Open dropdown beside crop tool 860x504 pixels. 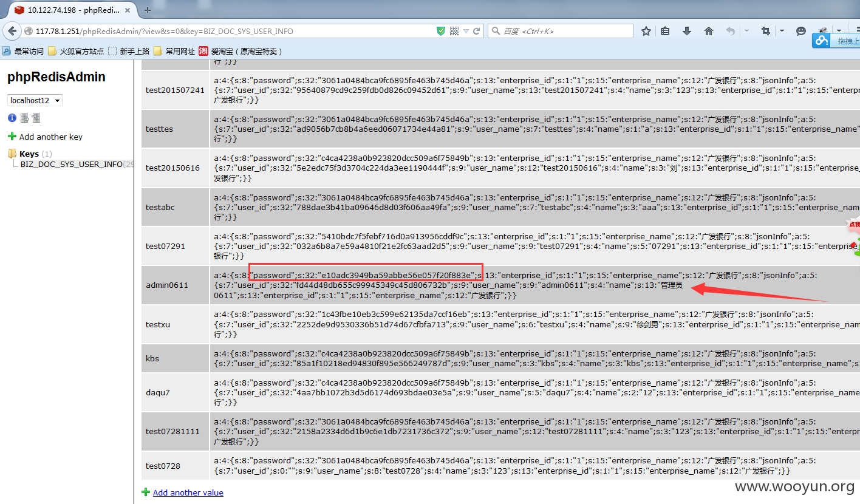tap(782, 31)
